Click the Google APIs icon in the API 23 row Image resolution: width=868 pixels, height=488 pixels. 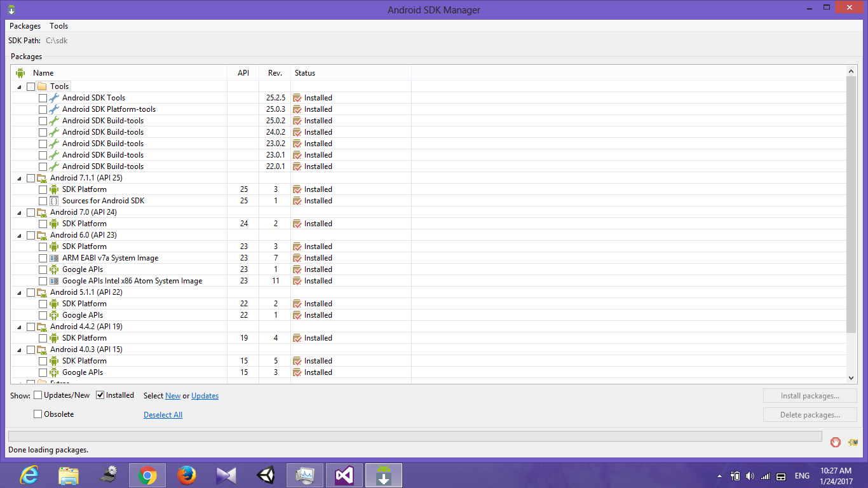(54, 269)
